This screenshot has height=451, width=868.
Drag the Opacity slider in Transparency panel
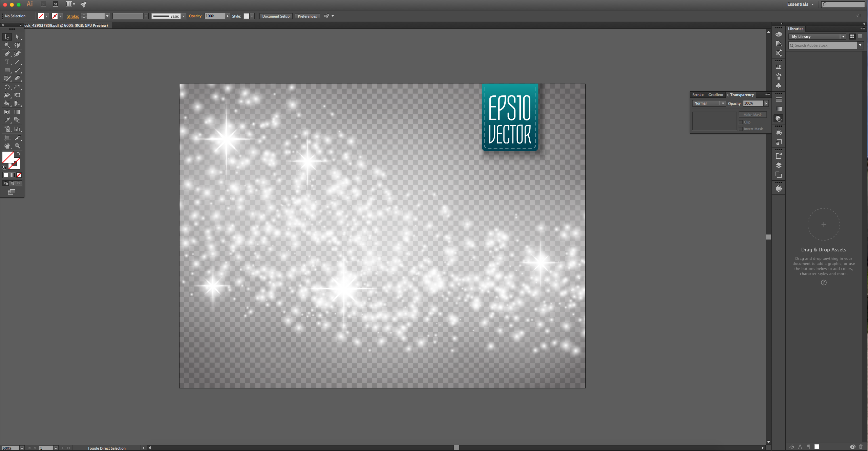tap(766, 103)
